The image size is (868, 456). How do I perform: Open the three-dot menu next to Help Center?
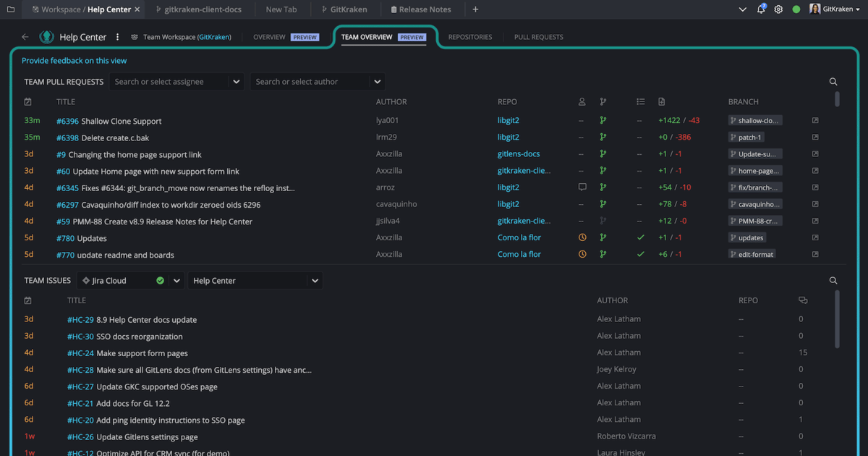click(117, 36)
